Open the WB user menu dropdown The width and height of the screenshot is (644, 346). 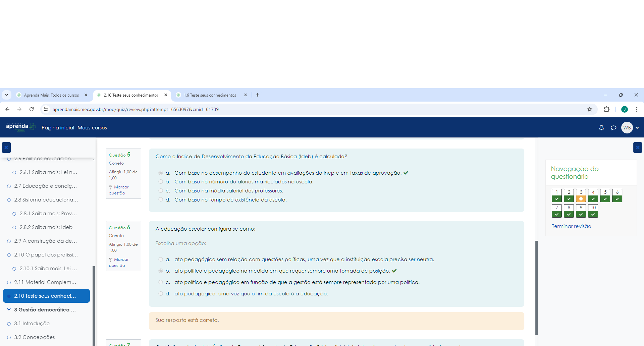[x=630, y=128]
